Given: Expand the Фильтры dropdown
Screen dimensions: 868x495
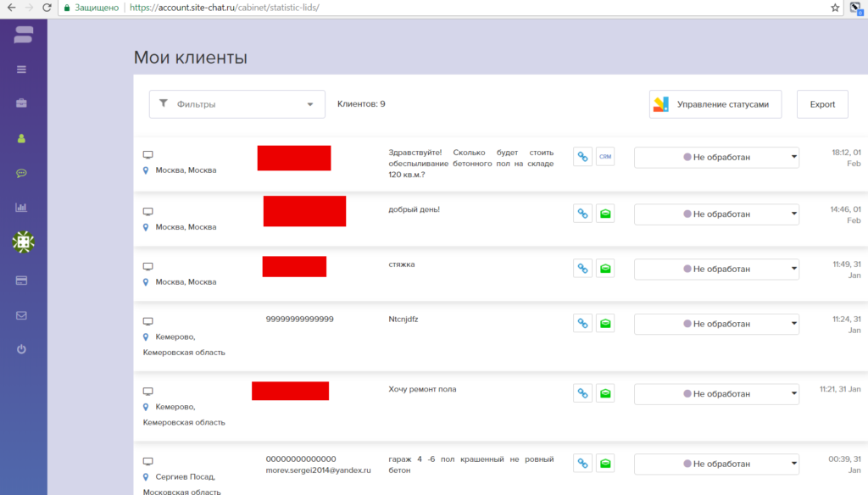Looking at the screenshot, I should [x=237, y=104].
